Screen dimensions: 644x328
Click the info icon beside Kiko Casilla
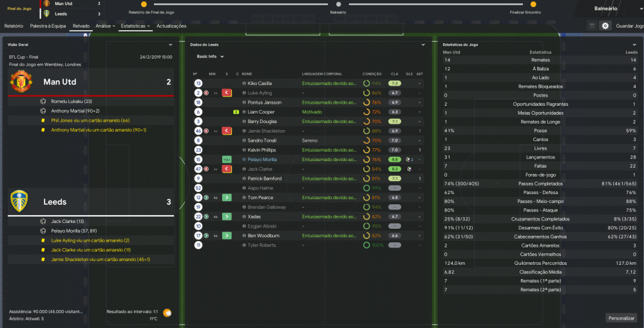(x=244, y=83)
